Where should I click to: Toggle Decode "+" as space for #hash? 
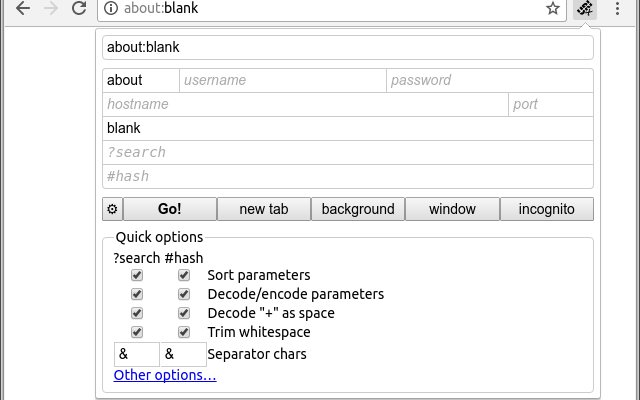click(x=184, y=313)
